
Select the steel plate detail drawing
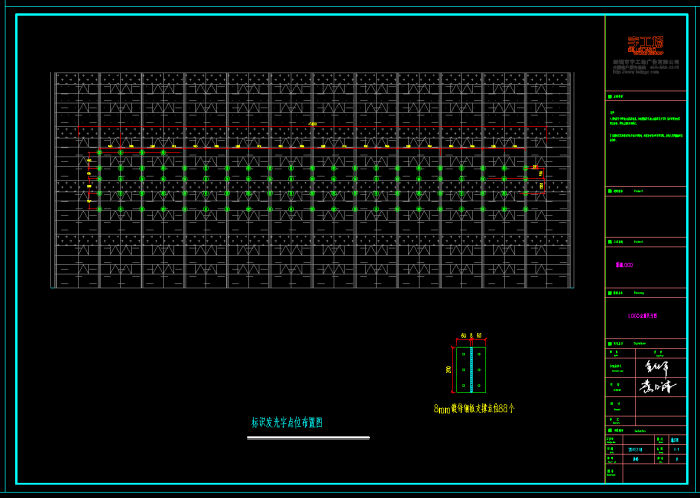(x=471, y=369)
